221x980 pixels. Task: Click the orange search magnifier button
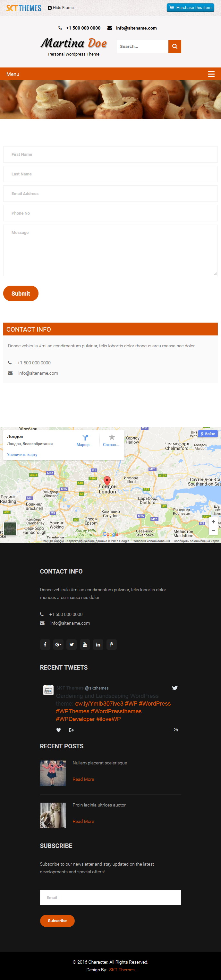[175, 46]
